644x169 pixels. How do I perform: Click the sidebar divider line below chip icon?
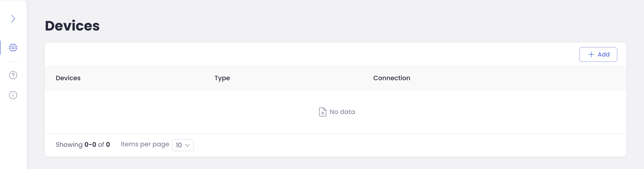[13, 61]
